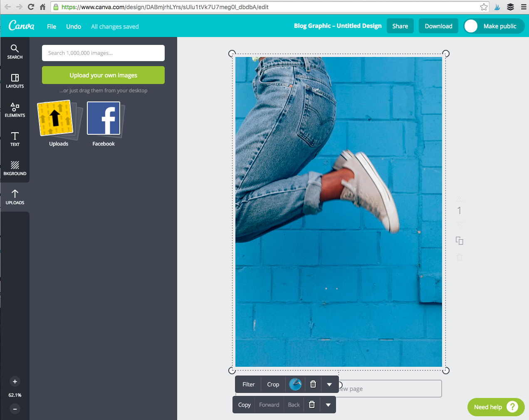
Task: Move page up arrow beside page number
Action: point(460,199)
